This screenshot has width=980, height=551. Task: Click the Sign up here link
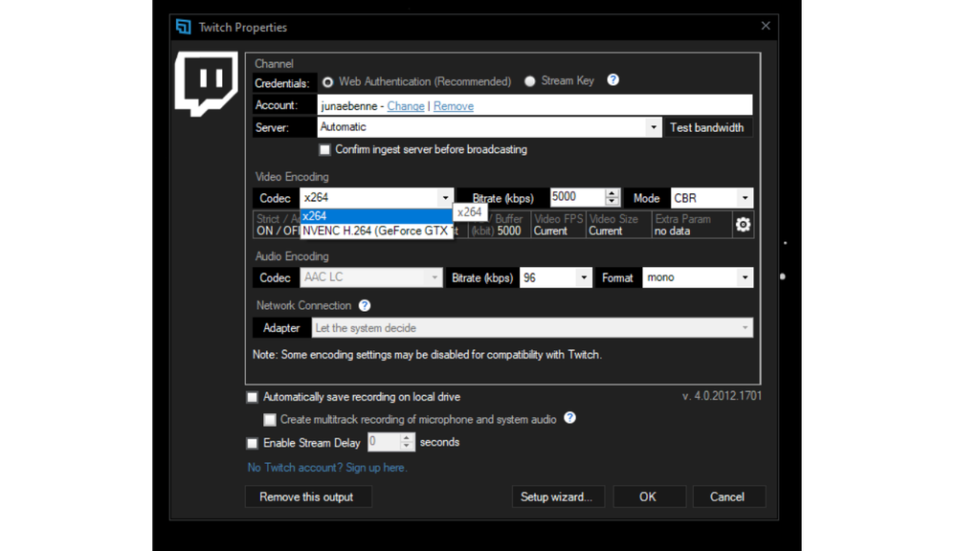pyautogui.click(x=376, y=467)
